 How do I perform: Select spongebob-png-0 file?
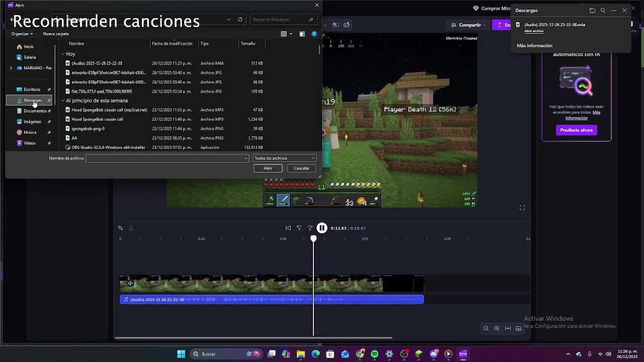(88, 129)
